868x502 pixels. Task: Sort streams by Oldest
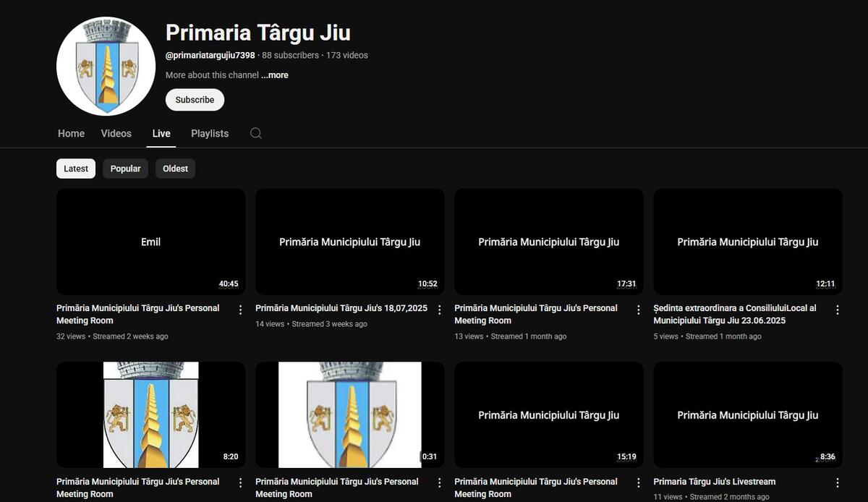tap(175, 169)
